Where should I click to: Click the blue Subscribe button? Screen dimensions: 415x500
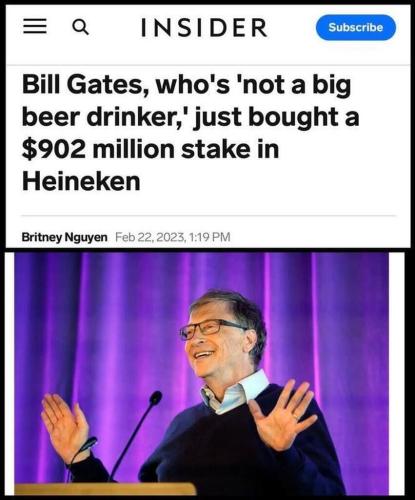[x=356, y=27]
